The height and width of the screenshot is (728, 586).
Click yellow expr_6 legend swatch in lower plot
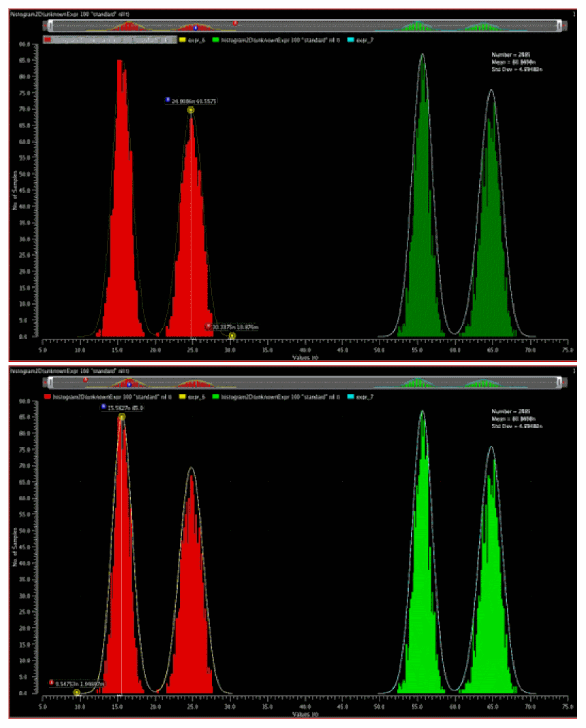click(183, 397)
